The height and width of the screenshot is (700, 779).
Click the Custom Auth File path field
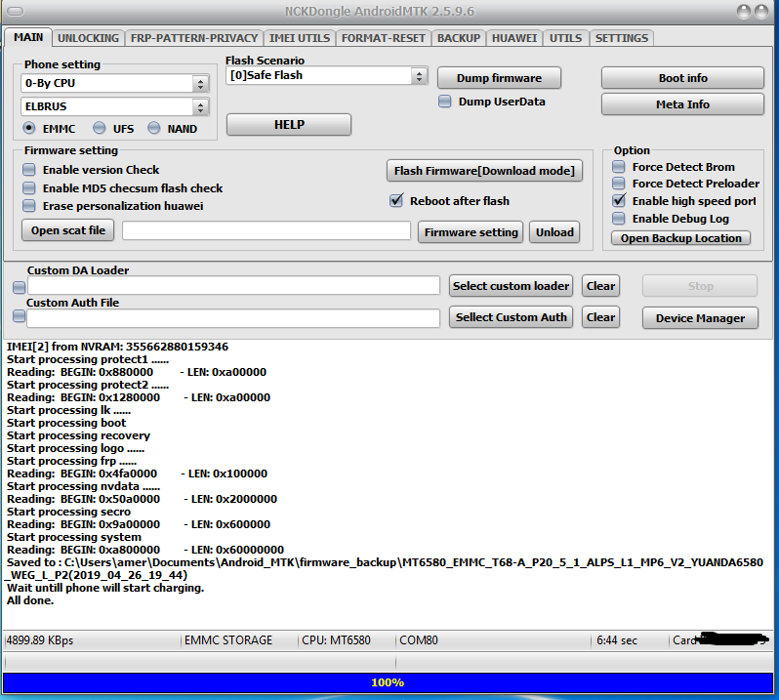[x=233, y=318]
